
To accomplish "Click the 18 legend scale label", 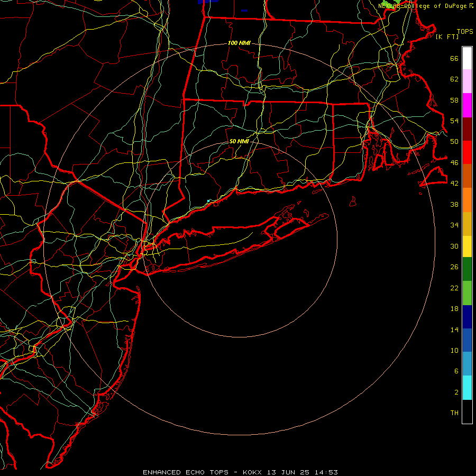I will coord(454,309).
